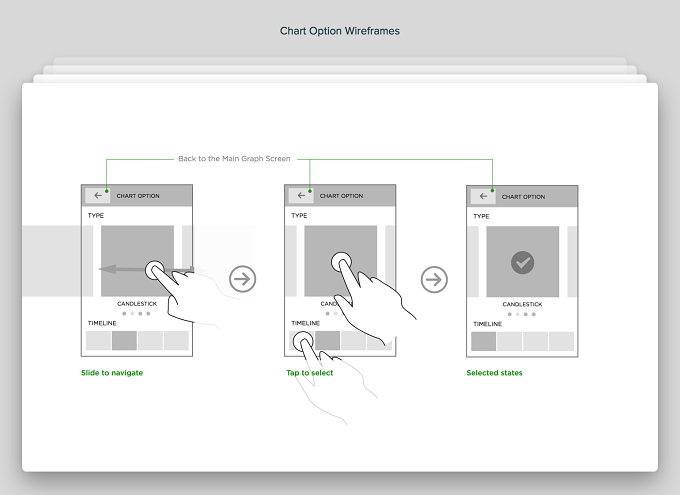Screen dimensions: 680x495
Task: Click the last pagination dot in the third wireframe
Action: [534, 314]
